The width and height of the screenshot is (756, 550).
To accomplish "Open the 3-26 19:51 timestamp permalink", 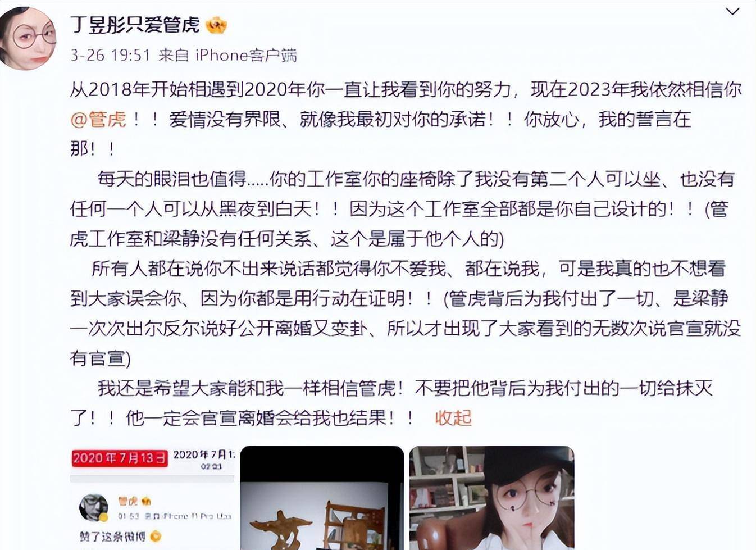I will pos(111,55).
